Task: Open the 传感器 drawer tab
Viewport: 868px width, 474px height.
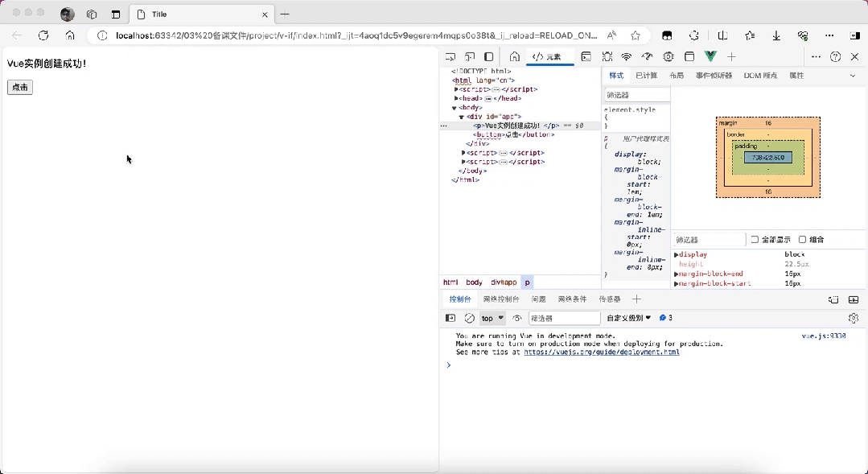Action: 610,299
